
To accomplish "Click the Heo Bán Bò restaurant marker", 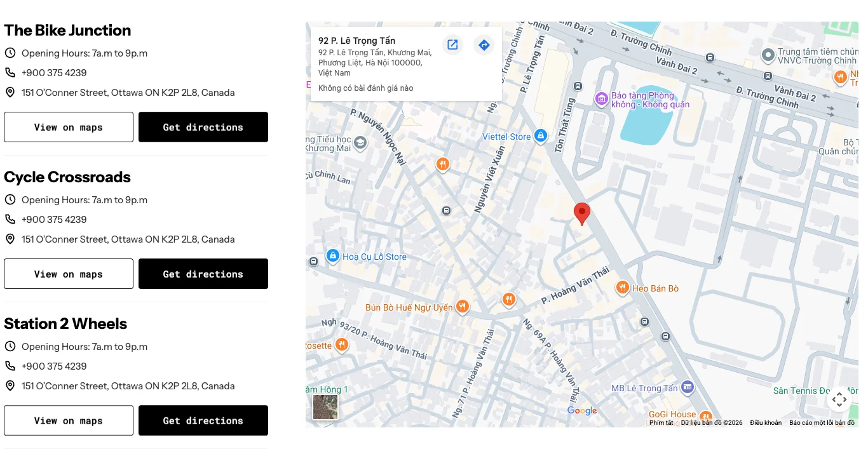I will pyautogui.click(x=623, y=288).
